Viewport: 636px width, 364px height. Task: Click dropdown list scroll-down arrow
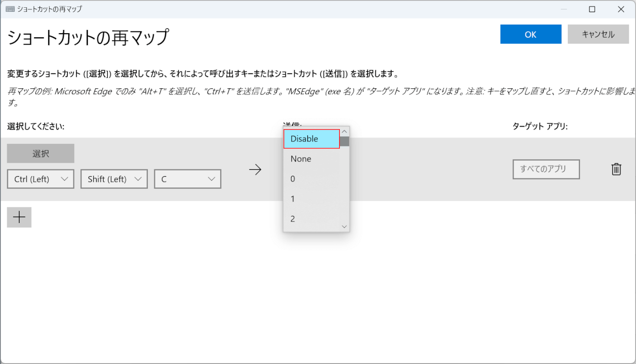(x=344, y=226)
